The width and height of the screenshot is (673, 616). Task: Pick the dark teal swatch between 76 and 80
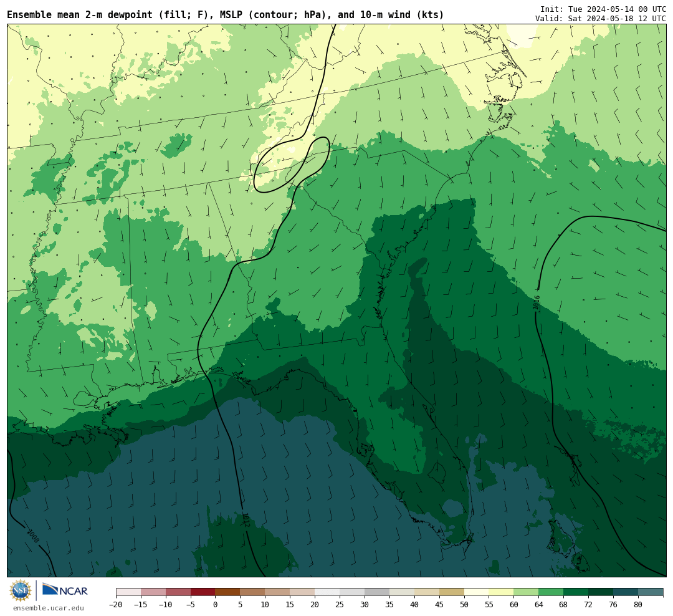coord(626,592)
